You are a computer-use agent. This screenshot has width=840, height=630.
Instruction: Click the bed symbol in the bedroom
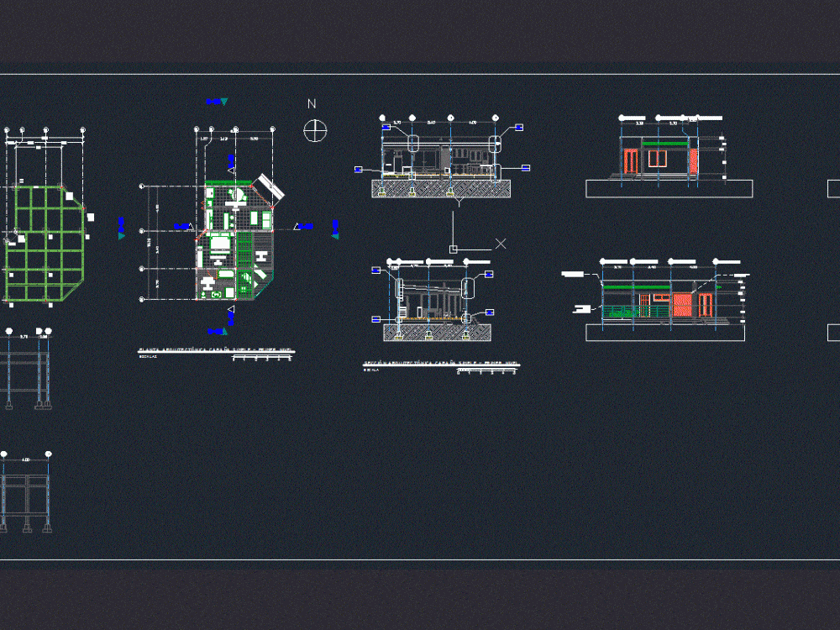tap(220, 242)
